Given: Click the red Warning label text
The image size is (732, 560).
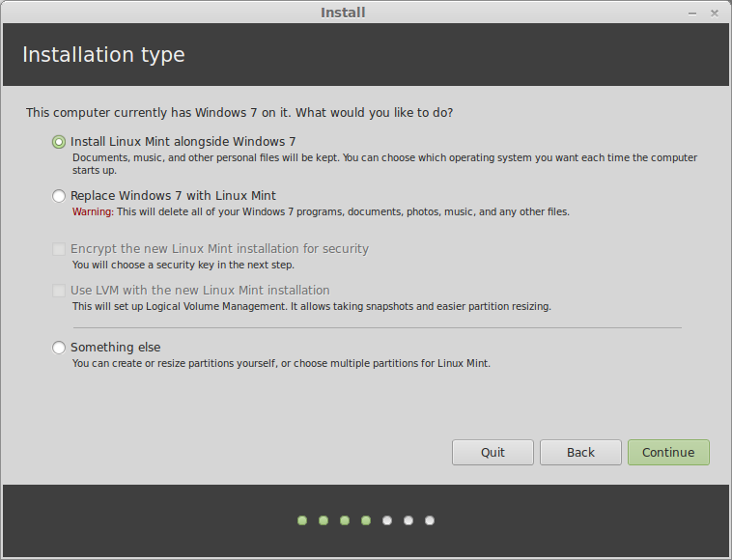Looking at the screenshot, I should (x=93, y=211).
